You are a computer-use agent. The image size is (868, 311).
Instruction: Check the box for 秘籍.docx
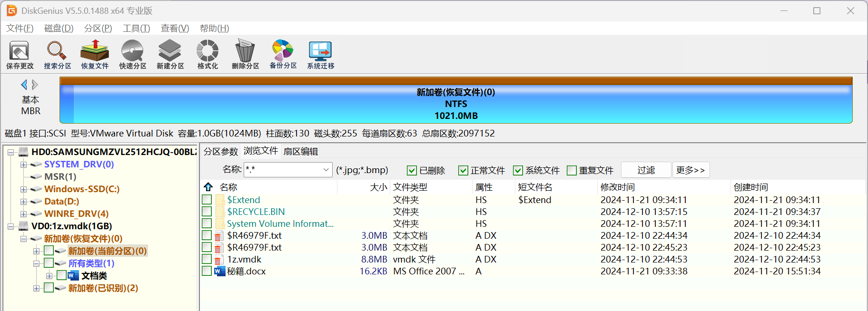pyautogui.click(x=207, y=271)
